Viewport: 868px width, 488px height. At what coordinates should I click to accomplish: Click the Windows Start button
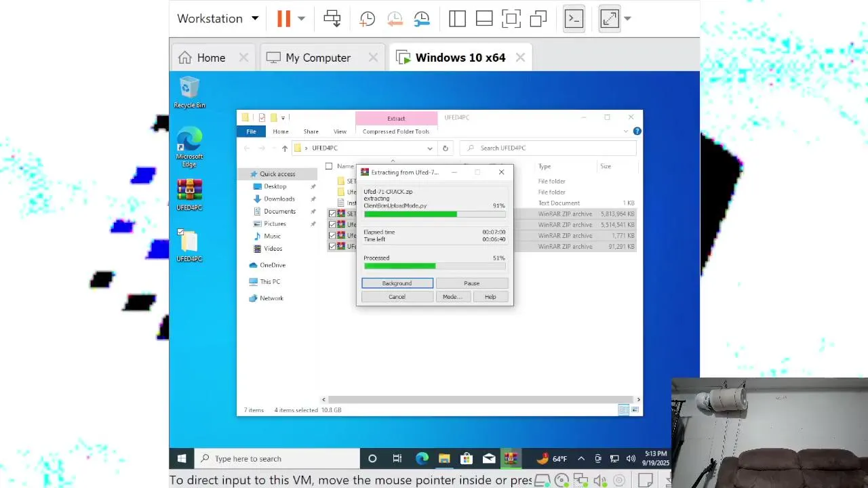[182, 459]
